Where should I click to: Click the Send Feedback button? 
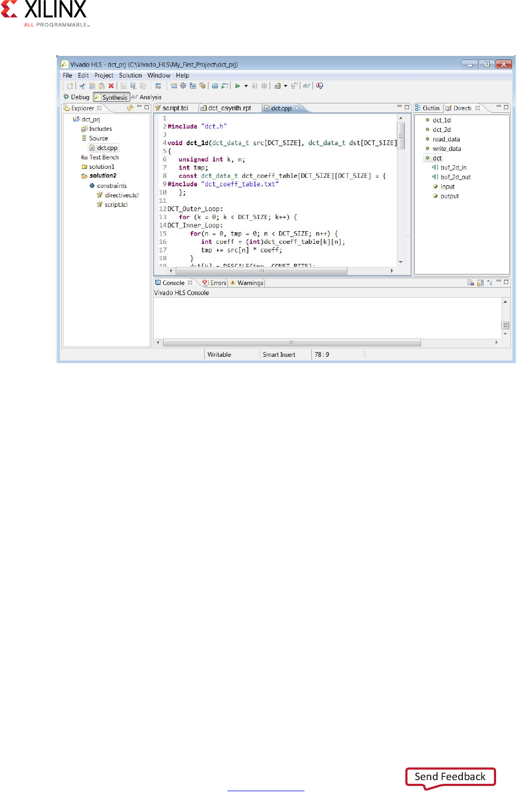point(451,777)
